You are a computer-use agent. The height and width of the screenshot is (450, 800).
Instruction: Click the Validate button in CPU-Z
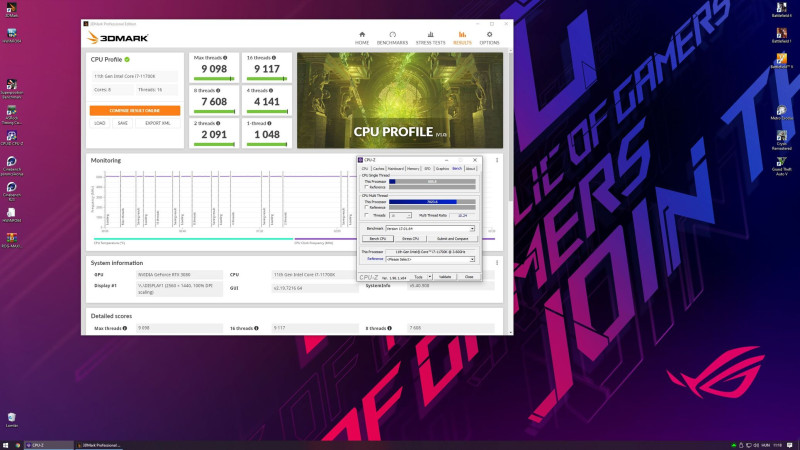coord(445,277)
